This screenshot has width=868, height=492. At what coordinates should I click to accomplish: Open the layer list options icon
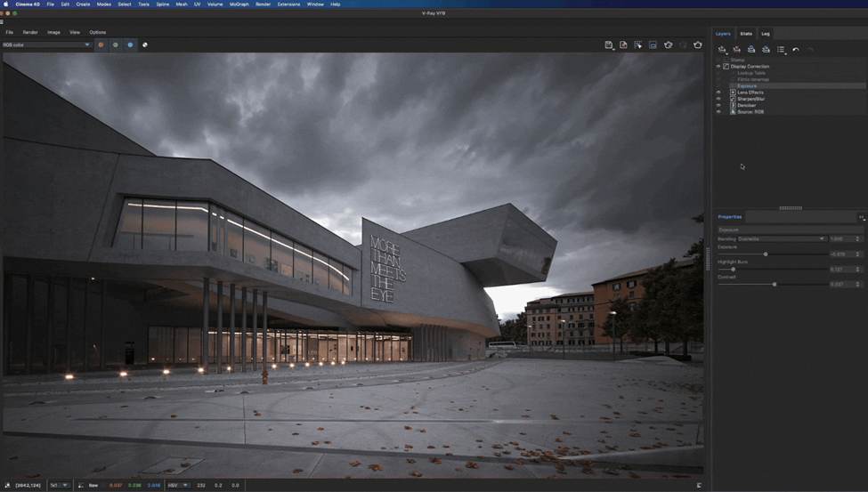[781, 49]
